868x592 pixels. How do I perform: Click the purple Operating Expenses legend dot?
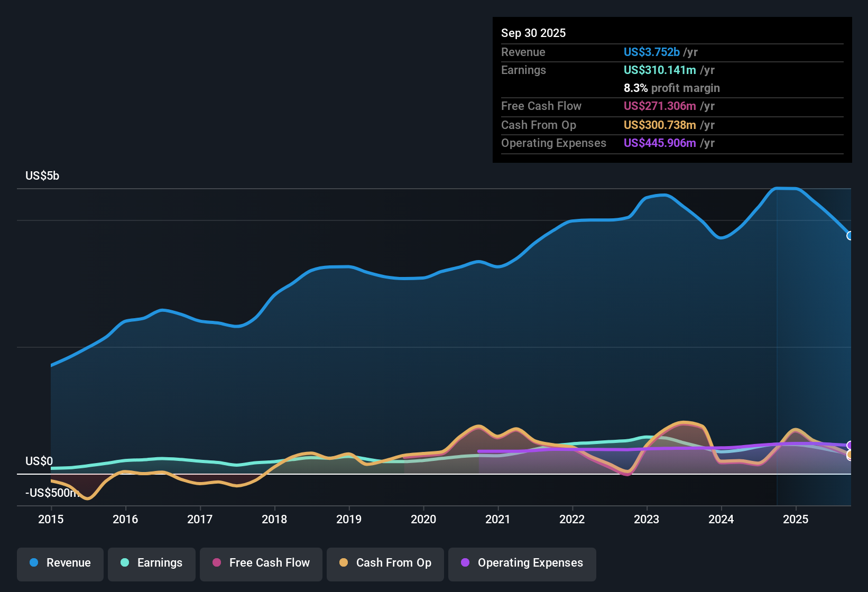[x=464, y=563]
